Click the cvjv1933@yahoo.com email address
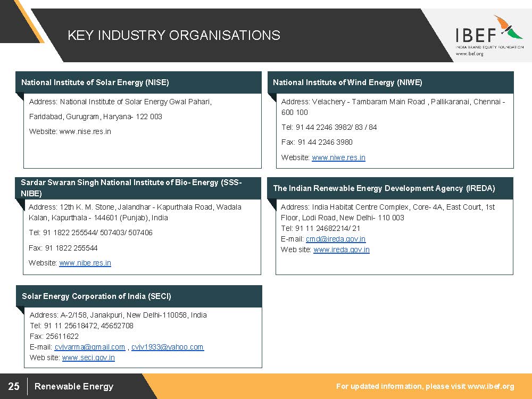532x399 pixels. point(168,347)
